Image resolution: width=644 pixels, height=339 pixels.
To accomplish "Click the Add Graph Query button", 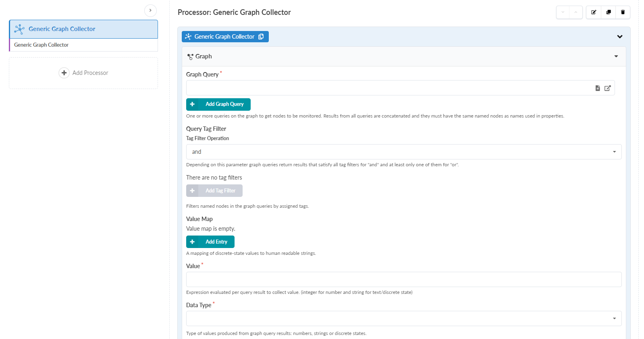I will click(218, 104).
